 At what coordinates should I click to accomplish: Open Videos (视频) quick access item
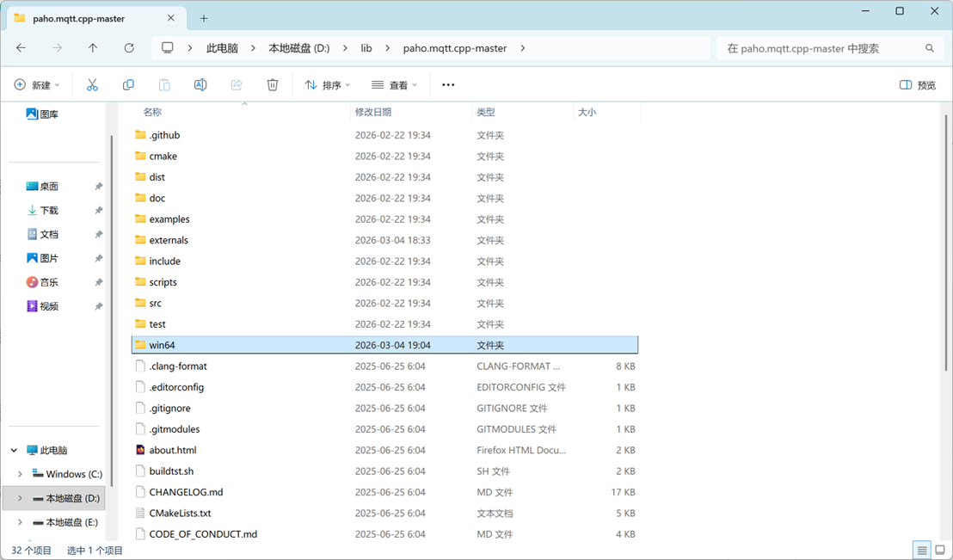(x=42, y=306)
